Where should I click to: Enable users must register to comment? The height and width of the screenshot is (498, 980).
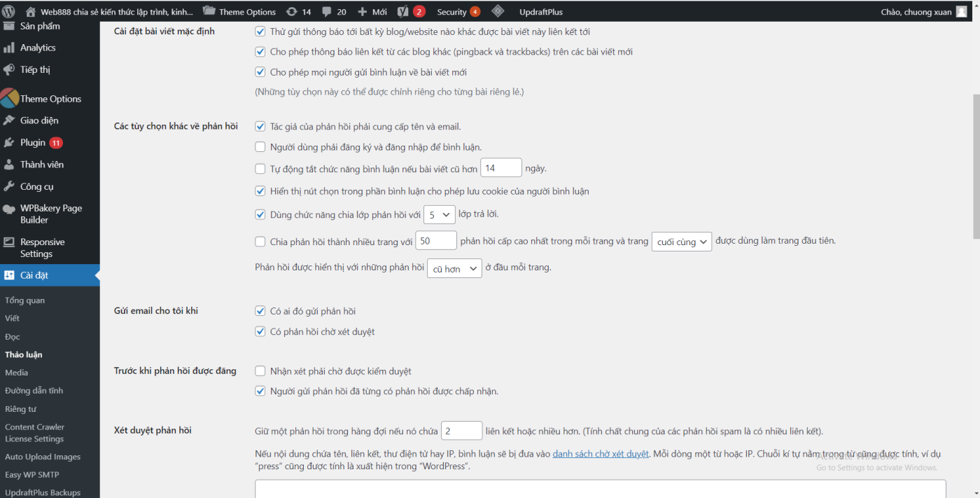(260, 147)
